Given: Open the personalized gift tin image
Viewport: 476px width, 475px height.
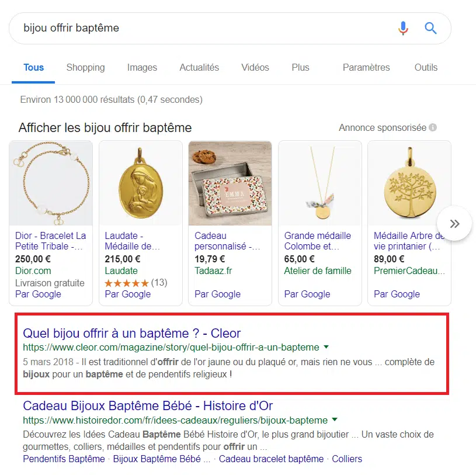Looking at the screenshot, I should tap(230, 183).
